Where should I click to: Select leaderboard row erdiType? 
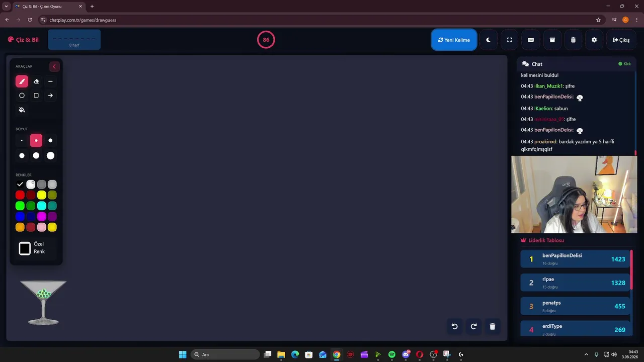point(575,329)
